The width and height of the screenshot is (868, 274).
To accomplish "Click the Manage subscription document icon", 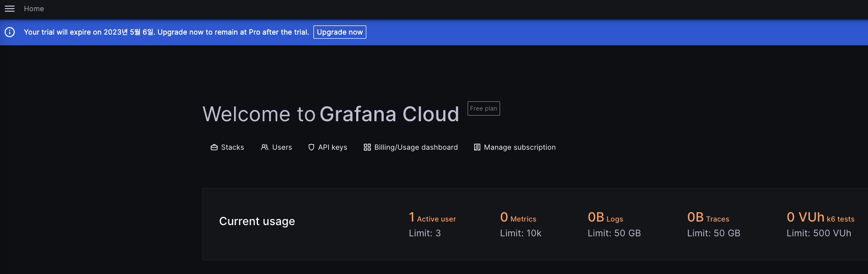I will tap(477, 147).
